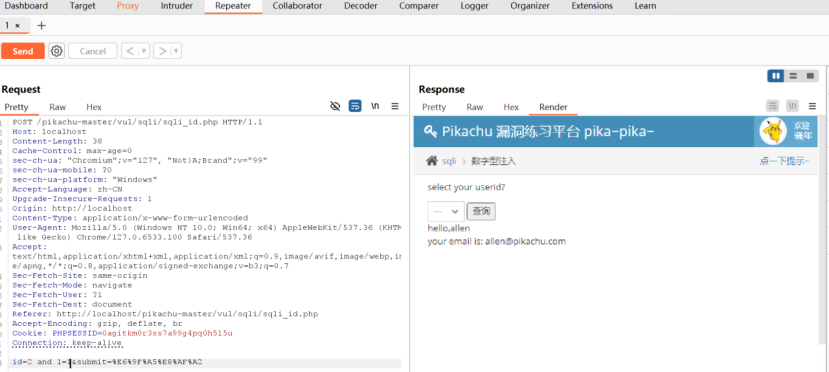Screen dimensions: 829x372
Task: Switch Response view to Pretty
Action: tap(434, 107)
